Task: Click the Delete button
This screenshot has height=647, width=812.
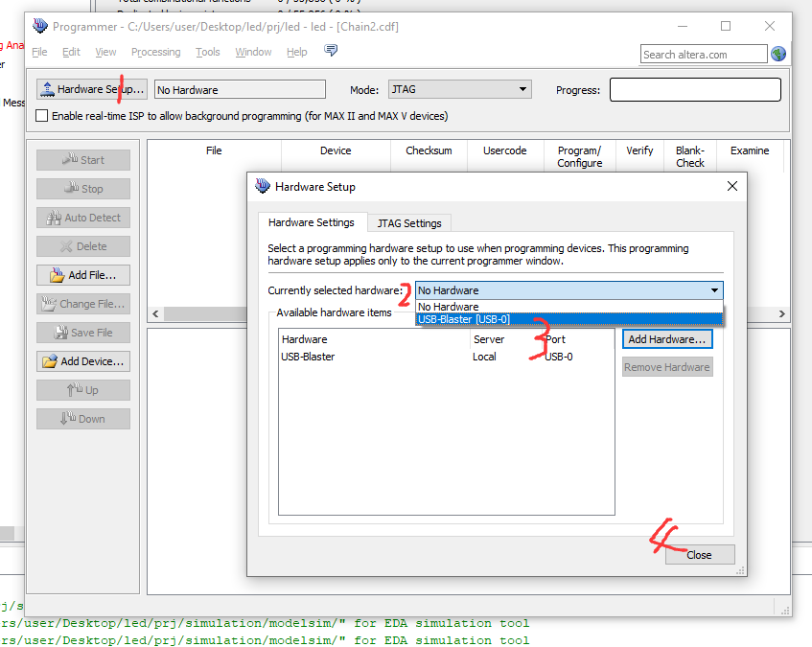Action: pos(83,246)
